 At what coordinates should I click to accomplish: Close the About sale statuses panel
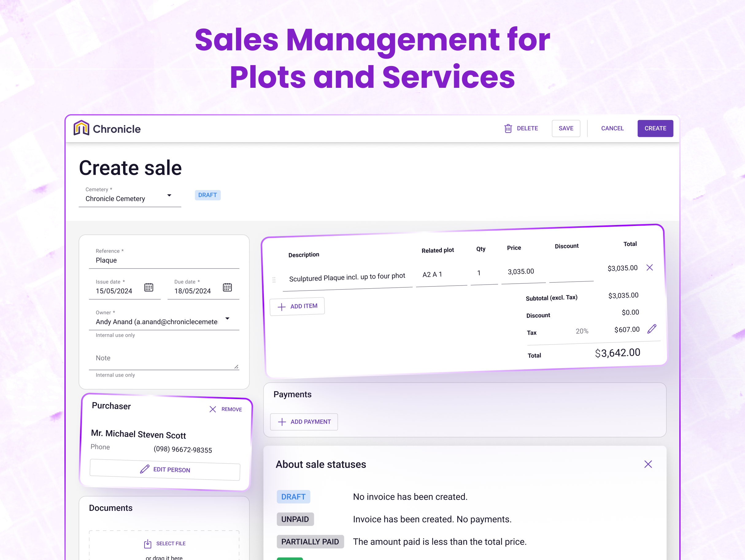tap(648, 464)
